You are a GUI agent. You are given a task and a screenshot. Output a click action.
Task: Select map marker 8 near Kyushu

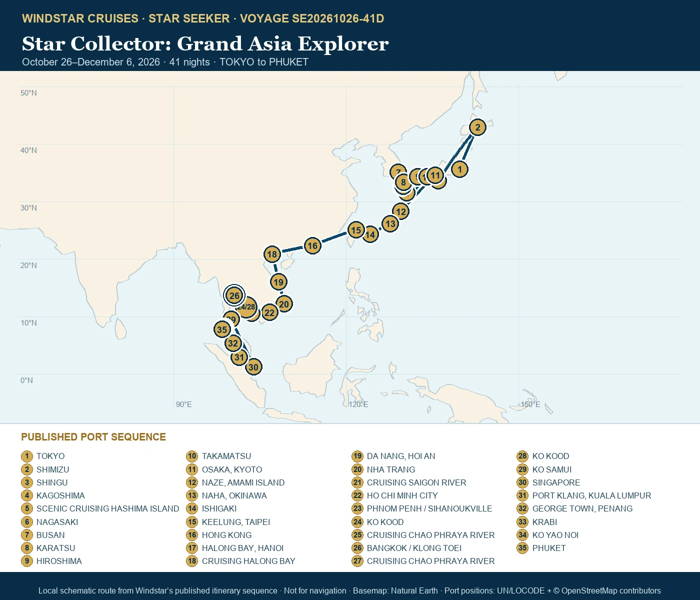(x=403, y=182)
